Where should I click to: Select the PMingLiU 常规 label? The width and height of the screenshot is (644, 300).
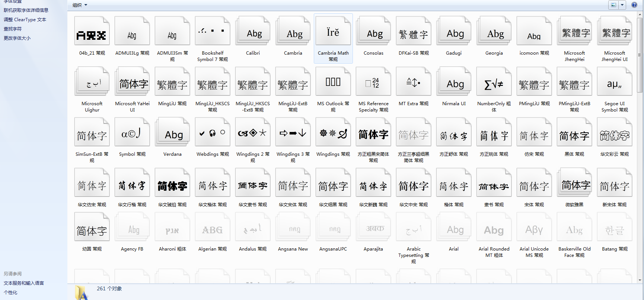(534, 104)
